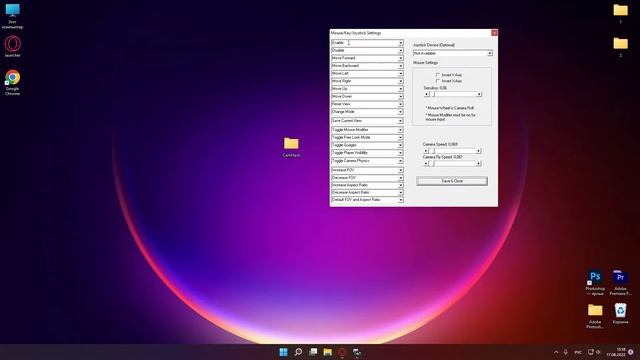Open the 'Этот компьютер' desktop icon

12,16
